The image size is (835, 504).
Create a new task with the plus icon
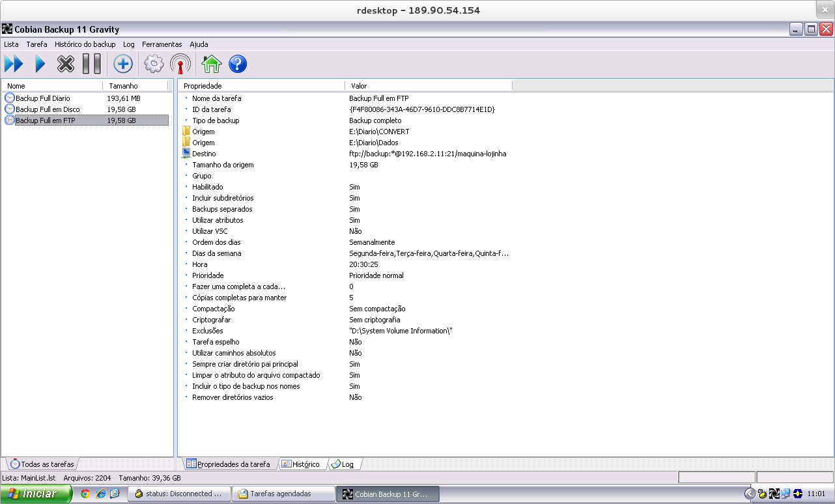[123, 64]
